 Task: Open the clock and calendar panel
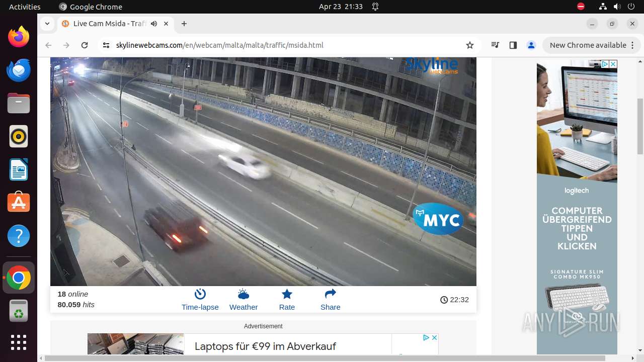[x=341, y=7]
